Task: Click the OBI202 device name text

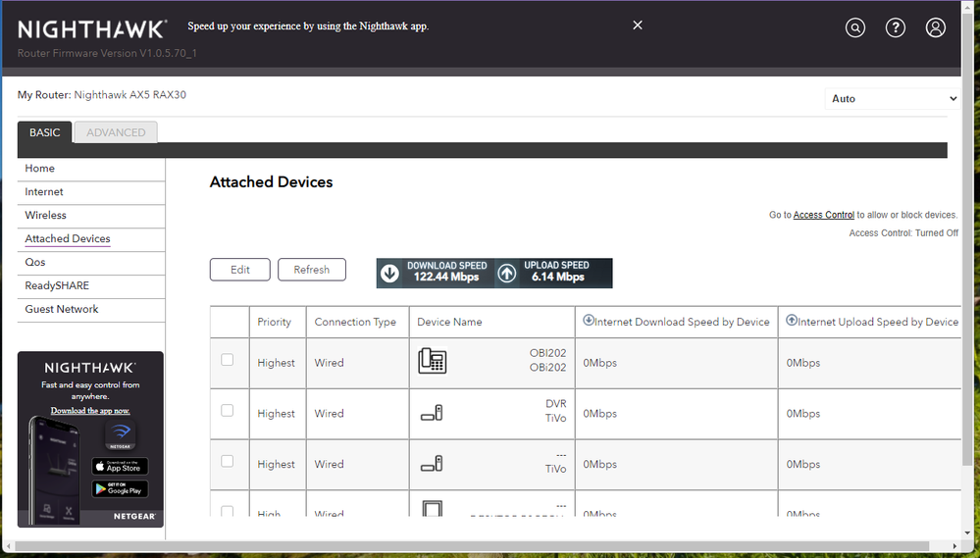Action: click(x=547, y=360)
